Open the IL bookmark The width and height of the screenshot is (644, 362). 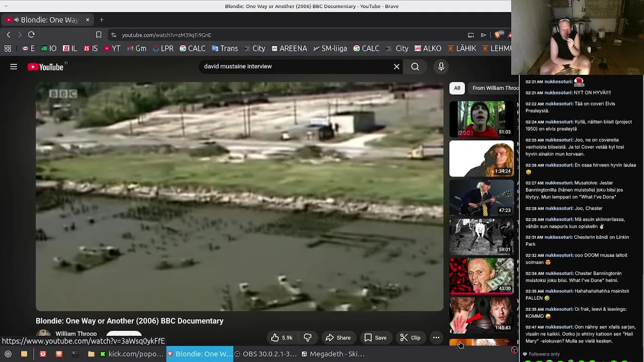tap(70, 48)
